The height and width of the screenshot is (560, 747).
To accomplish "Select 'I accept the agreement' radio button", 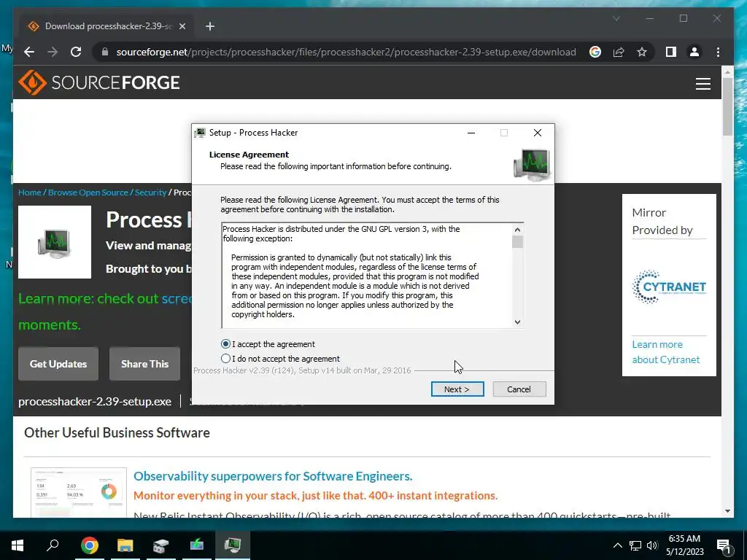I will [x=225, y=344].
